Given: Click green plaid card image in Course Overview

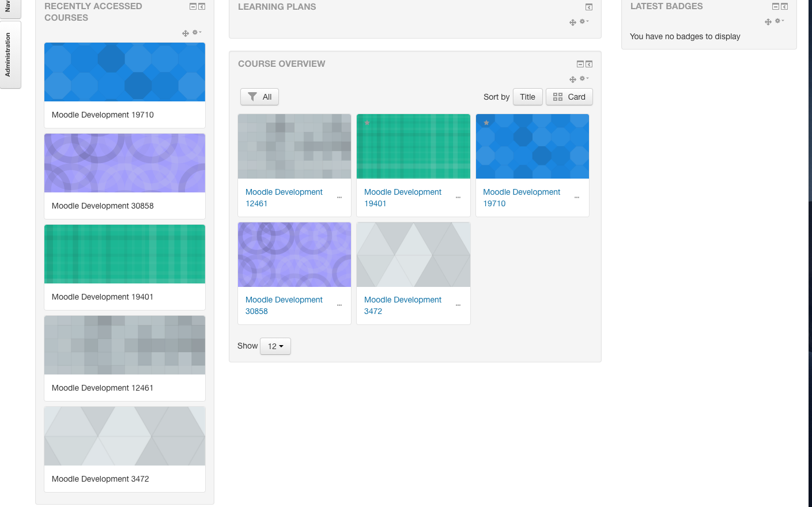Looking at the screenshot, I should click(x=413, y=146).
